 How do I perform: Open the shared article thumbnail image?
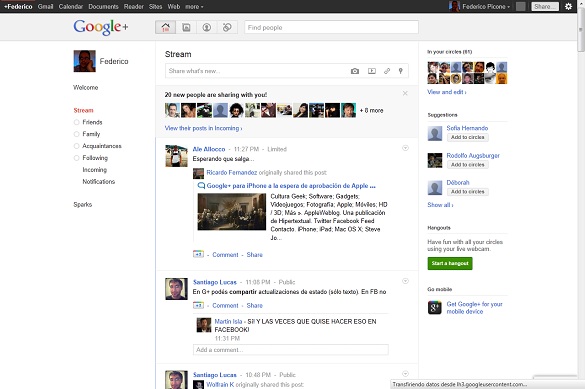pyautogui.click(x=232, y=211)
